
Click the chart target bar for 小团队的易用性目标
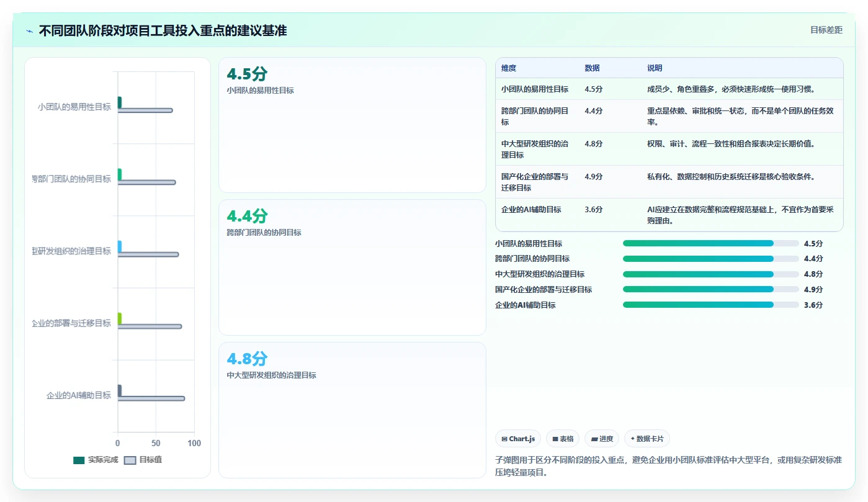(145, 110)
